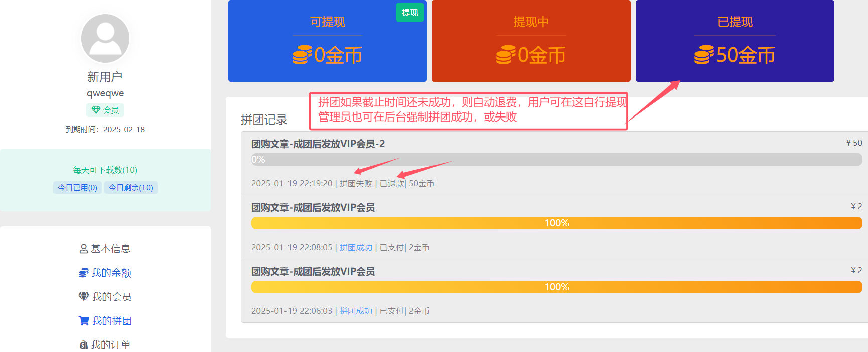
Task: Click 拼团成功 link dated 22:06:03
Action: click(356, 311)
